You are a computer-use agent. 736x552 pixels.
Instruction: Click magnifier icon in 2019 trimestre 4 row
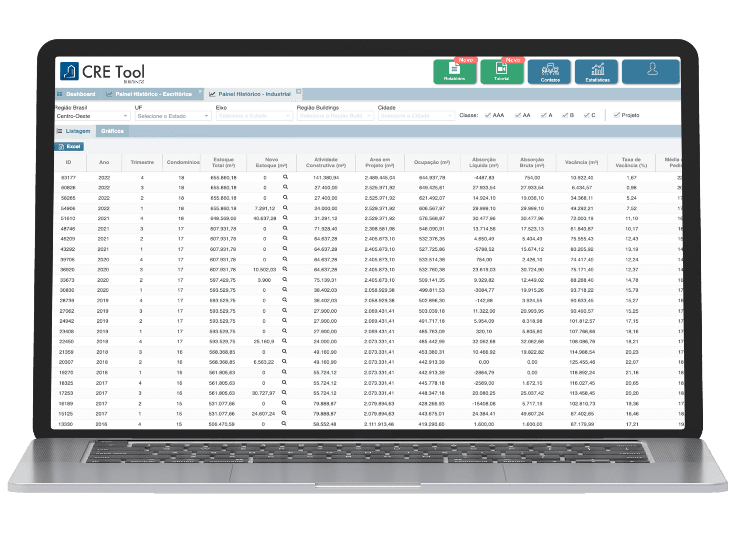point(284,300)
